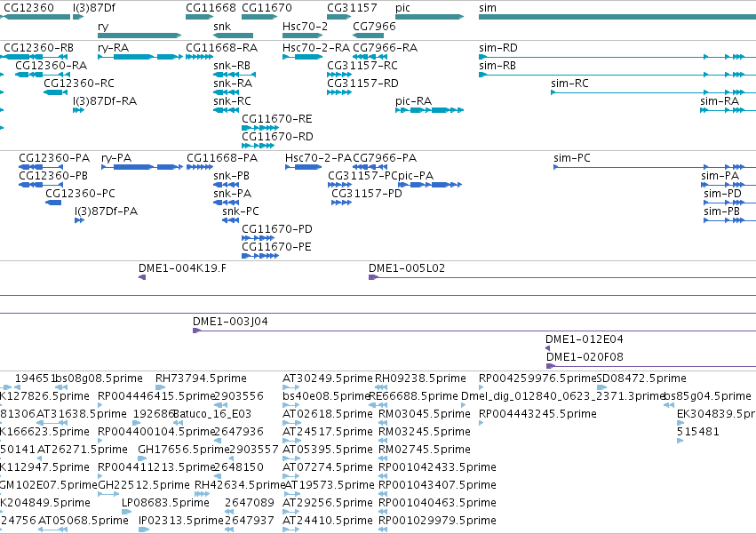
Task: Select the CG11670 gene label
Action: [267, 8]
